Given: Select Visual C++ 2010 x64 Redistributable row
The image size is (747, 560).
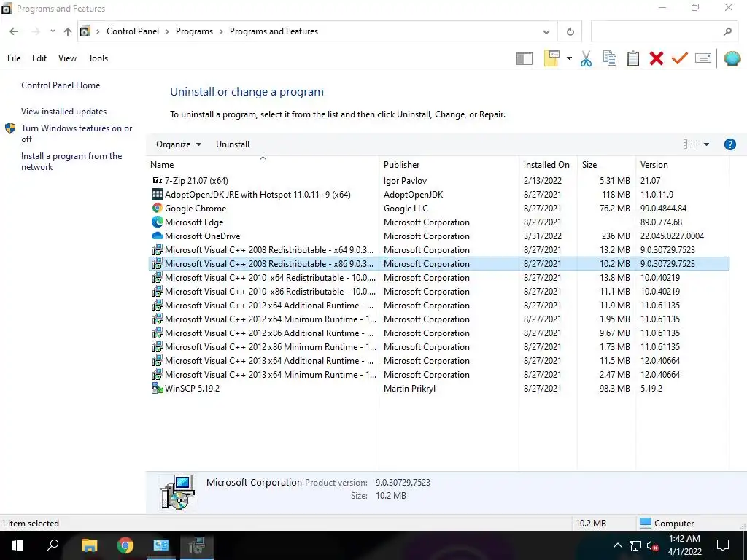Looking at the screenshot, I should (438, 278).
